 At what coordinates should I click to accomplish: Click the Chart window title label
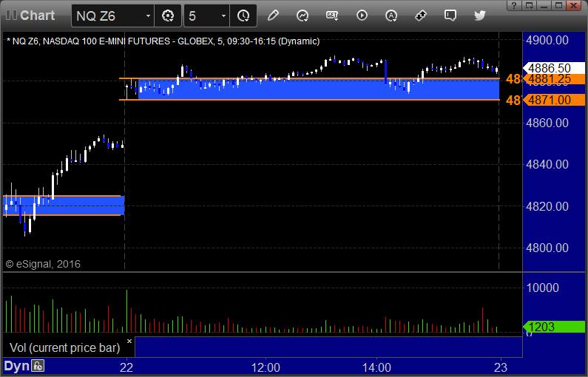(38, 16)
